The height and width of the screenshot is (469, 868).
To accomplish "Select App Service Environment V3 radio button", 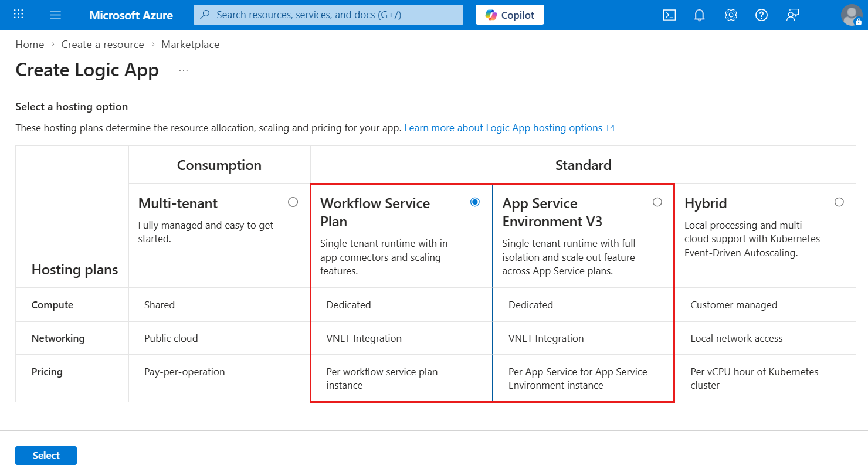I will coord(657,202).
